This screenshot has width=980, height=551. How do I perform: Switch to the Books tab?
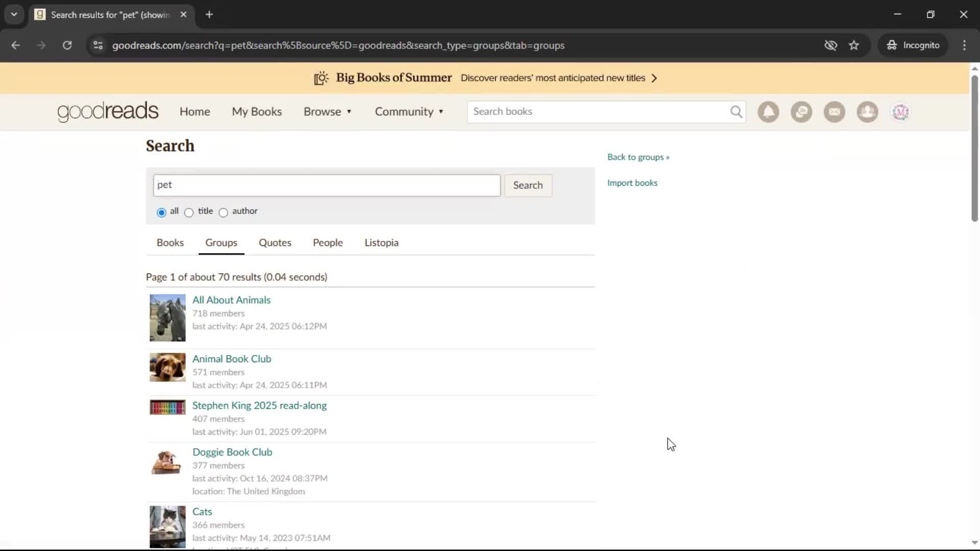[x=170, y=243]
